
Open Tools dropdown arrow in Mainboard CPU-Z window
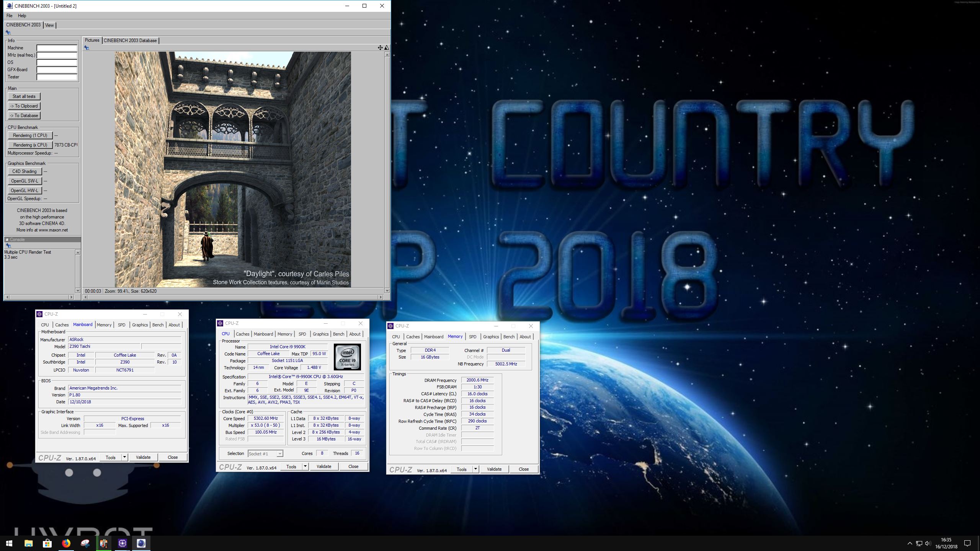[124, 457]
